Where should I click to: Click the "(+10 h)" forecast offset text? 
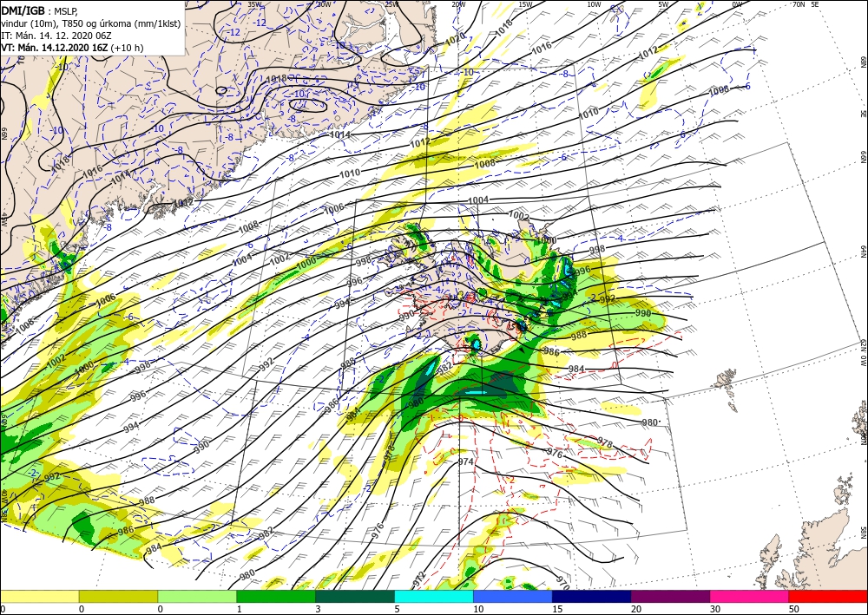coord(127,48)
